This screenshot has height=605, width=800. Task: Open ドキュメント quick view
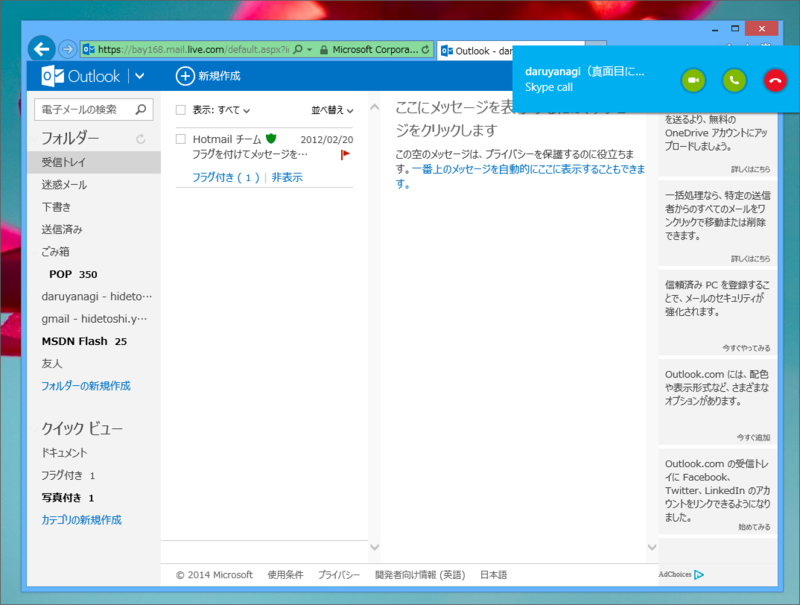pos(64,452)
